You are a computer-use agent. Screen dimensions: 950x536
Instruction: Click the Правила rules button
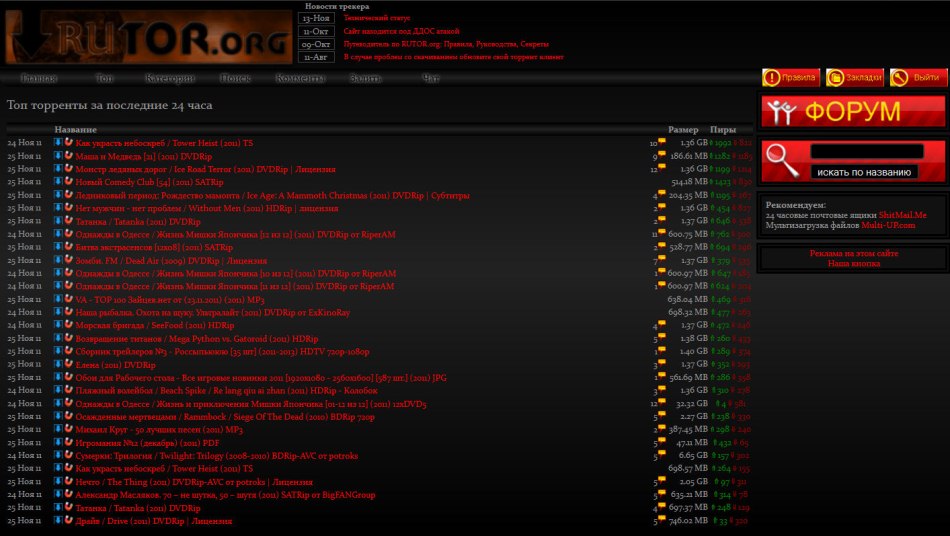[x=791, y=78]
